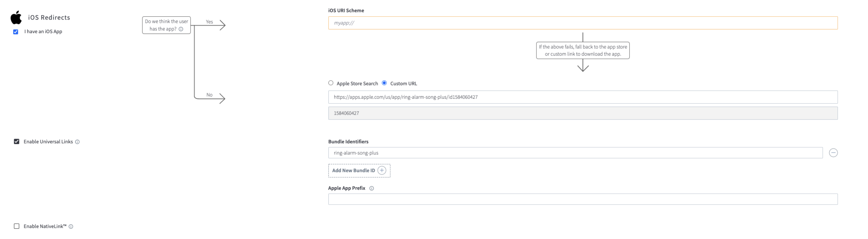Click info icon next to Enable NativeLink

[71, 227]
